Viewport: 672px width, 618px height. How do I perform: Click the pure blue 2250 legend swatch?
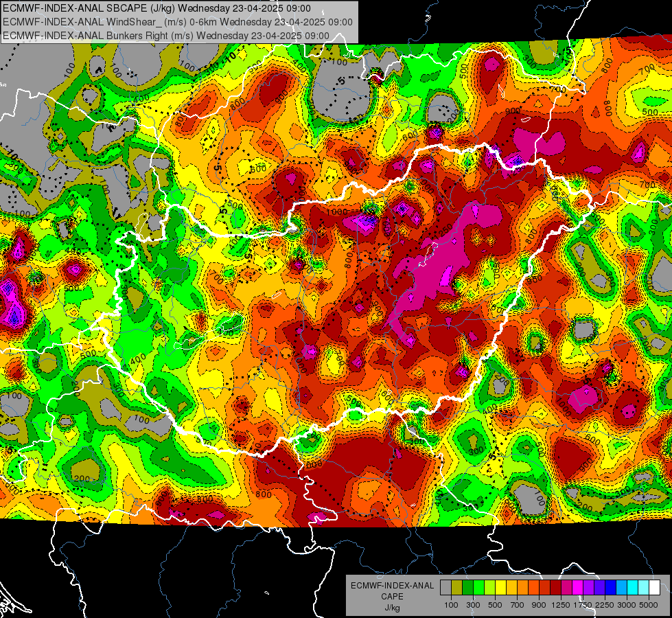tap(611, 588)
